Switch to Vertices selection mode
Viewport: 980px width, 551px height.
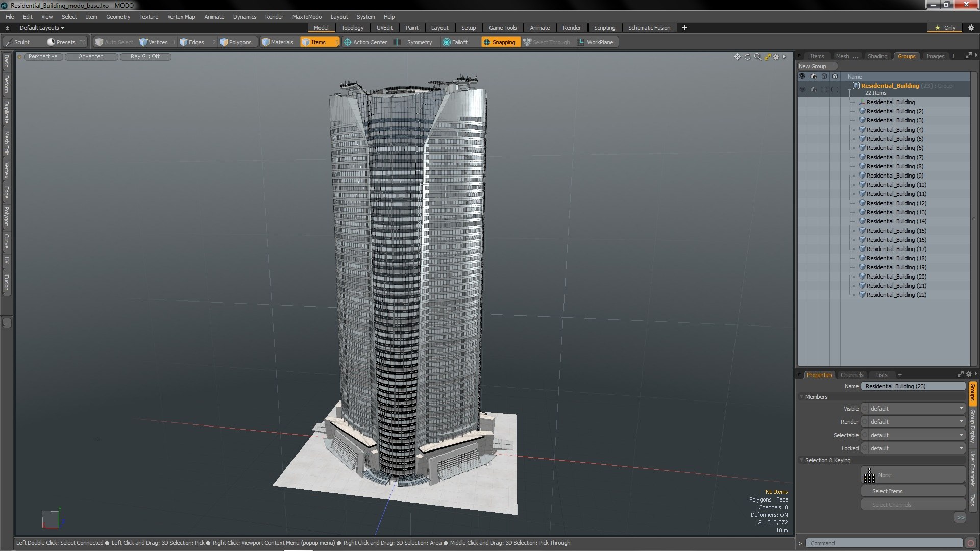tap(157, 42)
